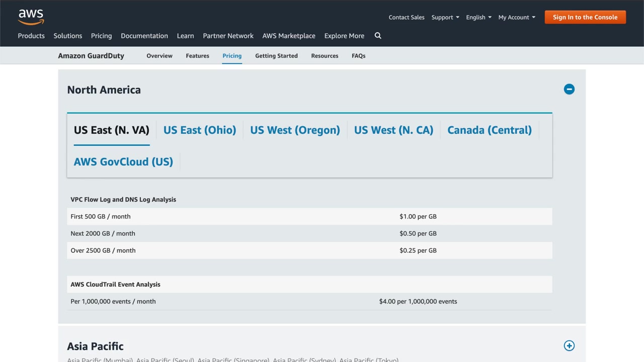Screen dimensions: 644x362
Task: Click the $0.50 per GB price
Action: [418, 234]
